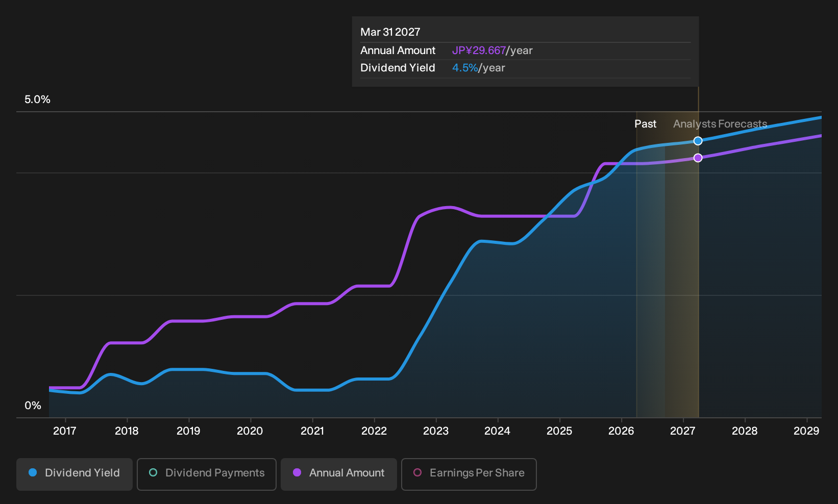
Task: Select the purple Annual Amount data point marker
Action: 698,158
